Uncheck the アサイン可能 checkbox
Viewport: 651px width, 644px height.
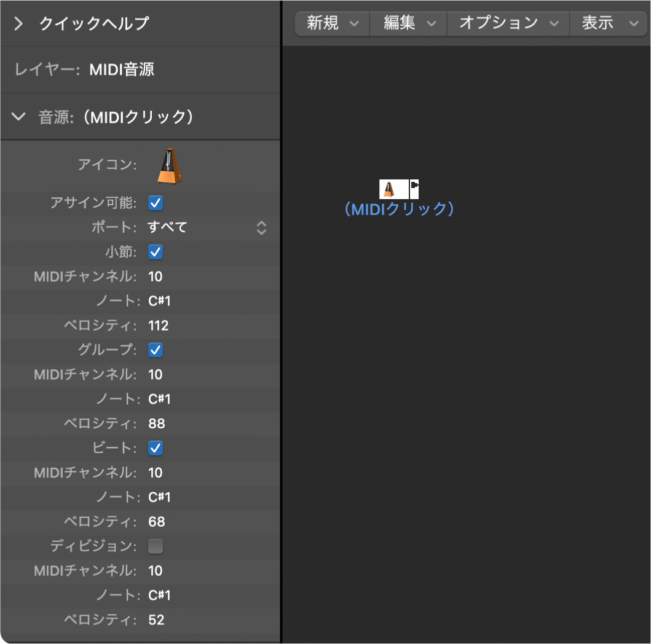(155, 203)
